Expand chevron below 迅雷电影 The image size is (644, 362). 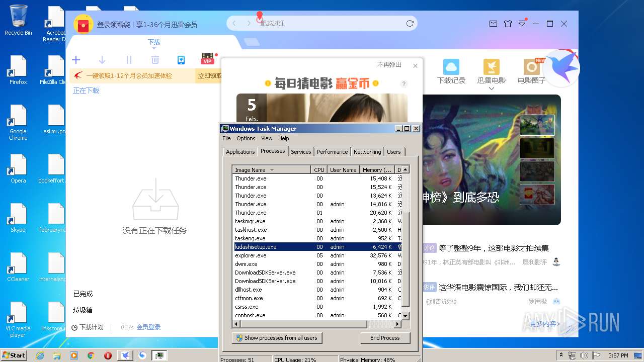[492, 88]
